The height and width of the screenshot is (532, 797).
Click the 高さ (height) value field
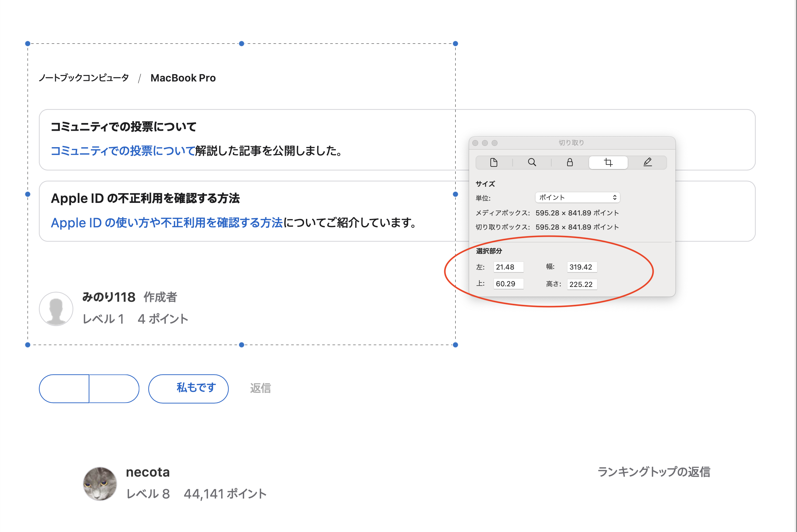pos(581,284)
